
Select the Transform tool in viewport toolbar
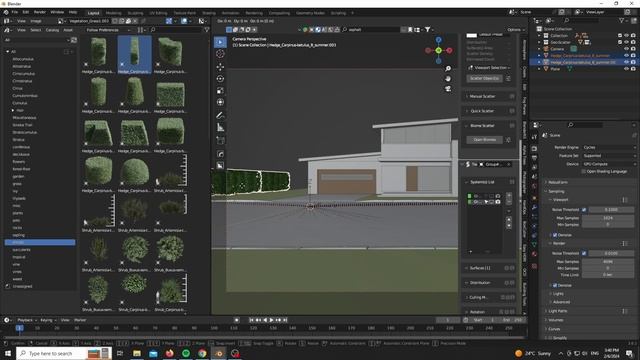click(220, 102)
